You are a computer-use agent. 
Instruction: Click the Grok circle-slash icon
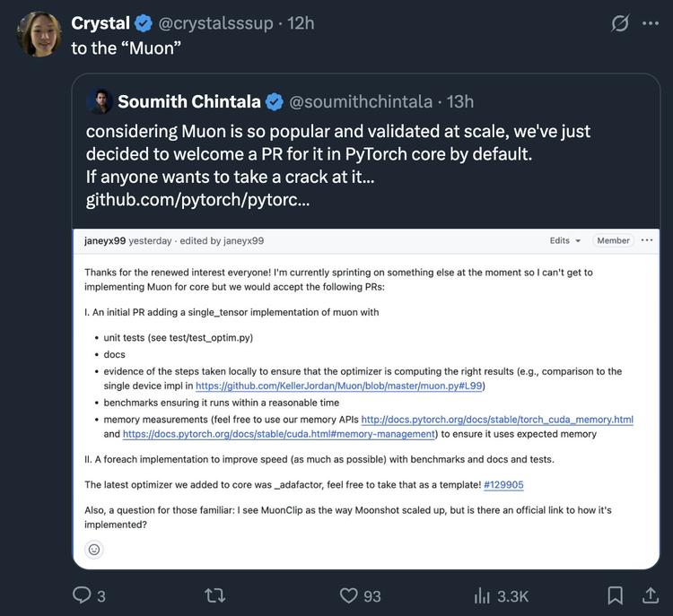tap(620, 23)
